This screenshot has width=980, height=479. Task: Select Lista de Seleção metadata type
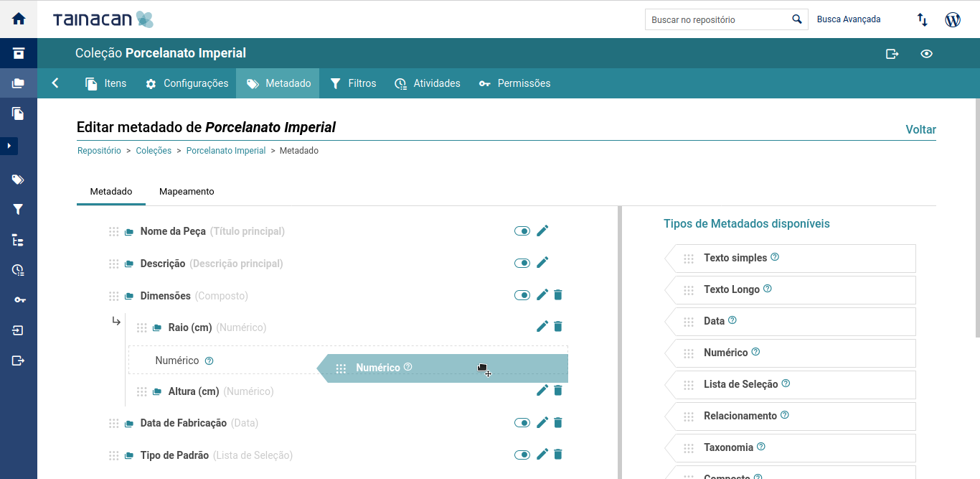[x=791, y=385]
